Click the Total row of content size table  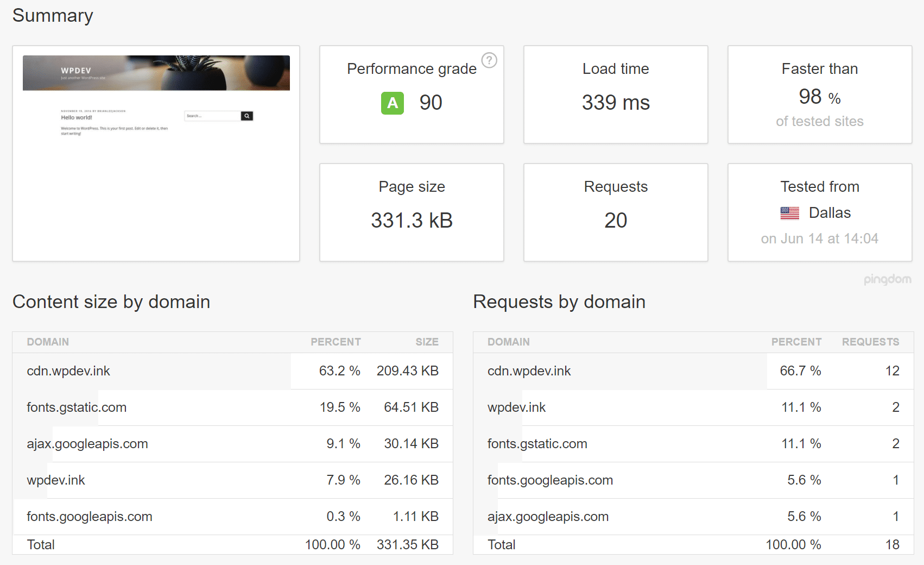click(41, 544)
